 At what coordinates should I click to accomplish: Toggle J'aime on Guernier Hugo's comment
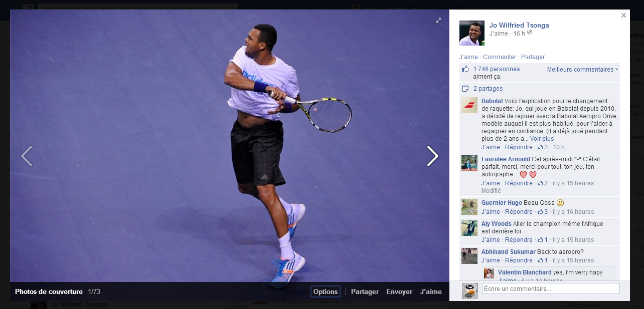tap(491, 212)
